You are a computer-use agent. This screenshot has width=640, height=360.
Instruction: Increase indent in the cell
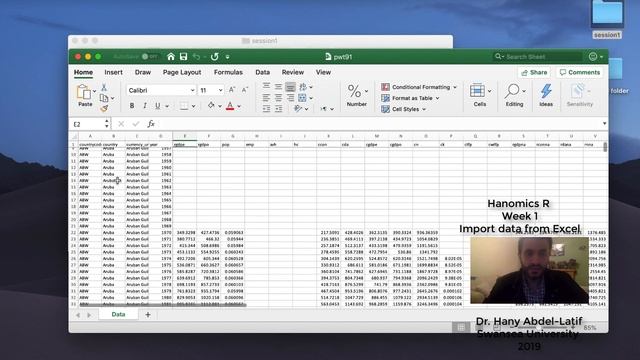[x=278, y=109]
